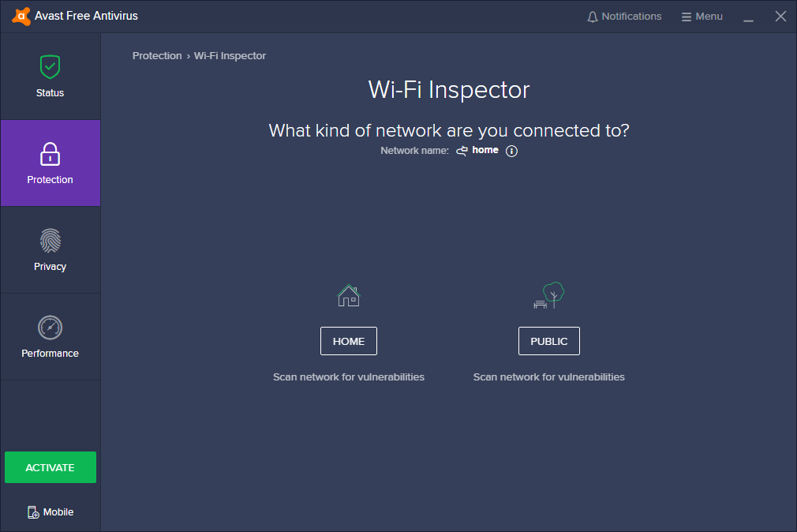Click the park tree icon above PUBLIC
Image resolution: width=797 pixels, height=532 pixels.
[549, 295]
